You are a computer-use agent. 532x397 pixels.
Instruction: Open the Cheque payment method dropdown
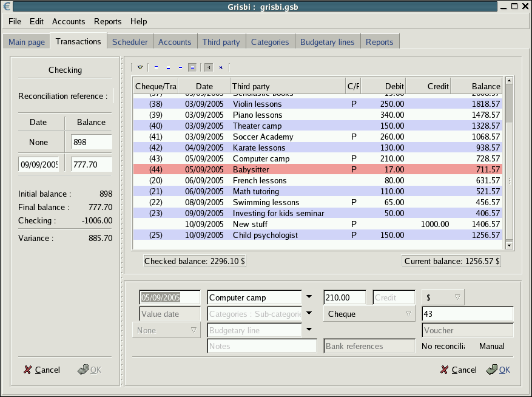[369, 314]
